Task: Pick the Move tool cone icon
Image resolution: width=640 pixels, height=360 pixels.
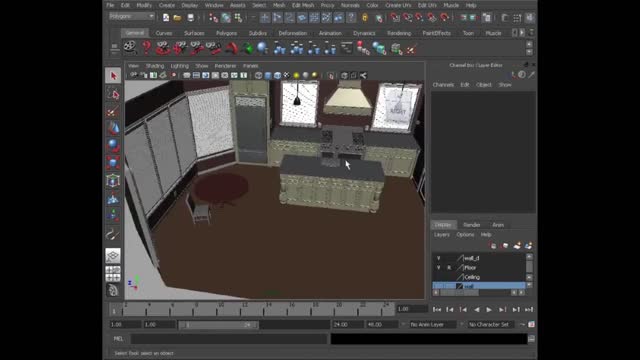Action: click(x=113, y=128)
